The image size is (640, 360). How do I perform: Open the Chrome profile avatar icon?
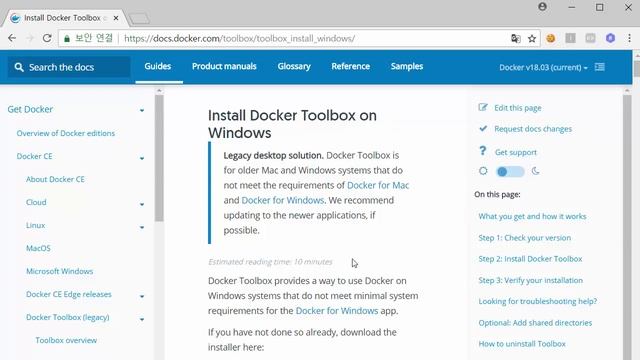542,7
